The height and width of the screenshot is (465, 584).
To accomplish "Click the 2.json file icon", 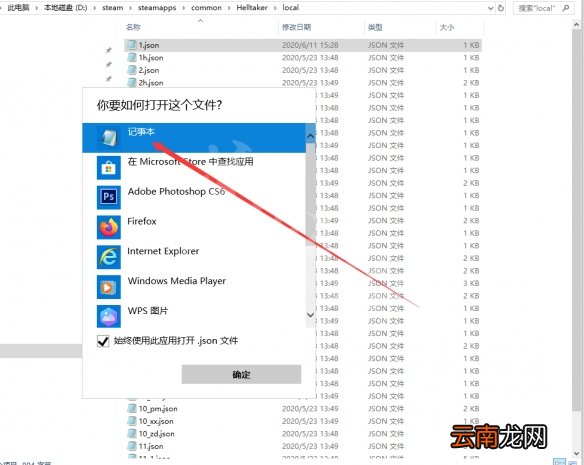I will click(x=132, y=70).
